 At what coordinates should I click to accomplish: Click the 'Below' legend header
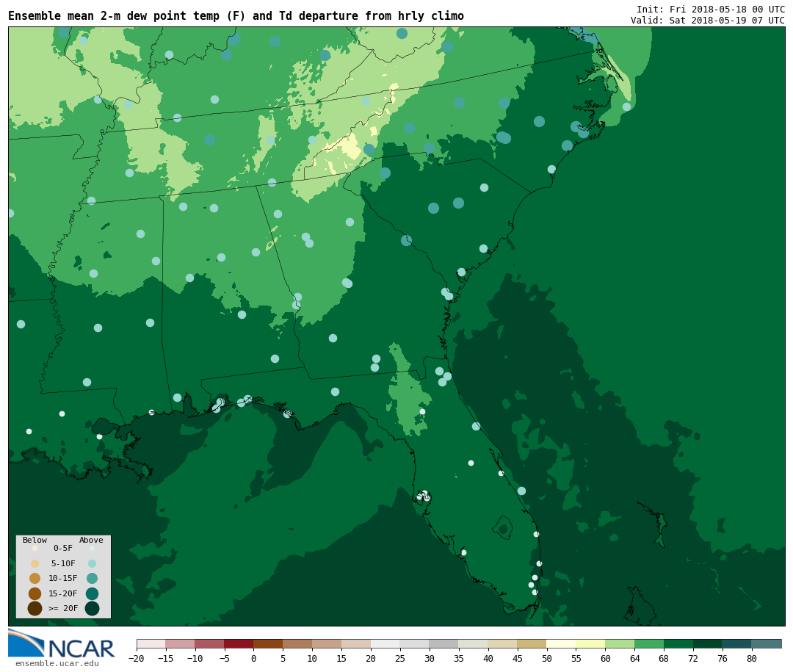point(35,540)
